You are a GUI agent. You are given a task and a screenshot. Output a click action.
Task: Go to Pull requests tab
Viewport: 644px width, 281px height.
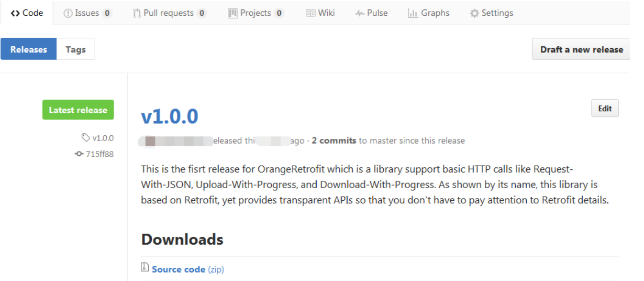pos(170,13)
